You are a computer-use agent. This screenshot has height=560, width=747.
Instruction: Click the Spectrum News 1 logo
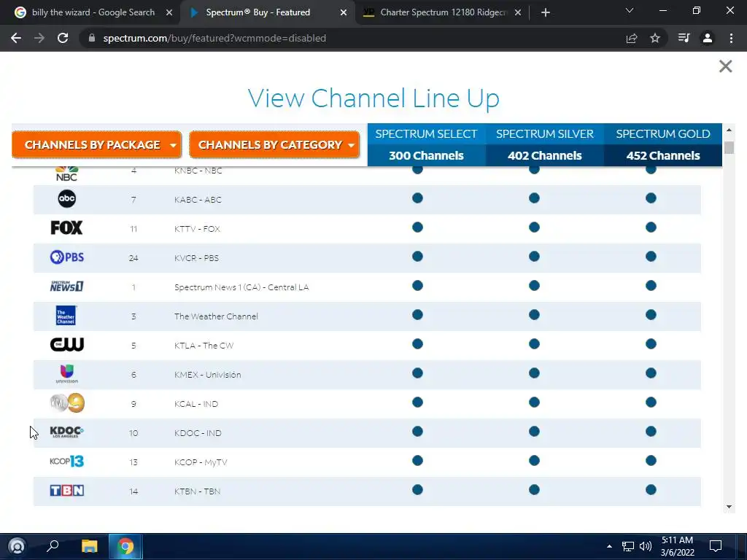(x=66, y=286)
